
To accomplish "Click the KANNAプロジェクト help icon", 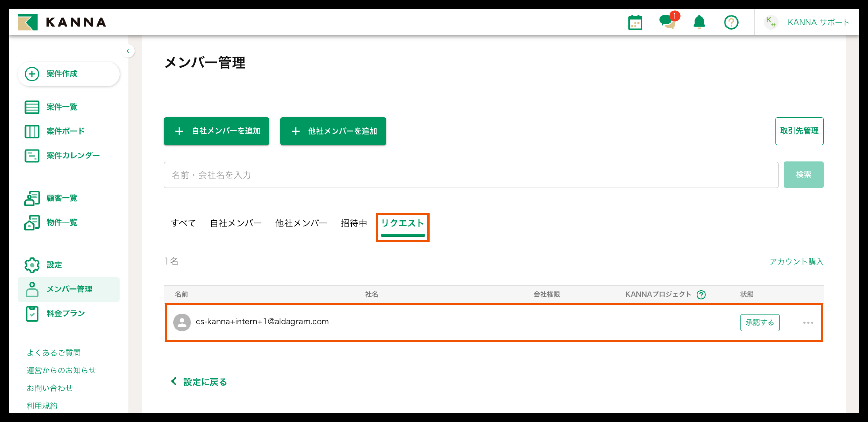I will 701,294.
